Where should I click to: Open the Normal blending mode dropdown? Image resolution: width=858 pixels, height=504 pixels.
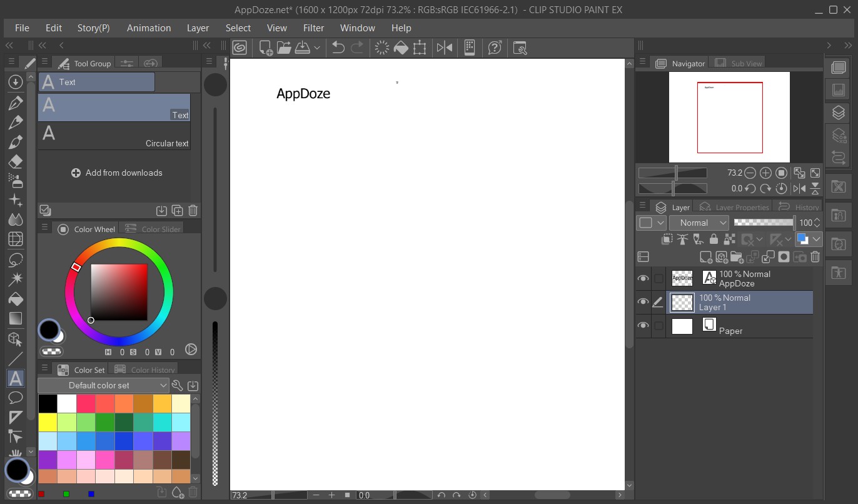pyautogui.click(x=699, y=223)
